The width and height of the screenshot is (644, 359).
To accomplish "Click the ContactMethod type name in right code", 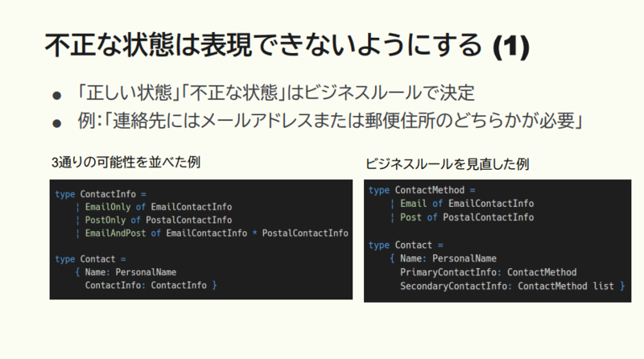I will [x=430, y=190].
